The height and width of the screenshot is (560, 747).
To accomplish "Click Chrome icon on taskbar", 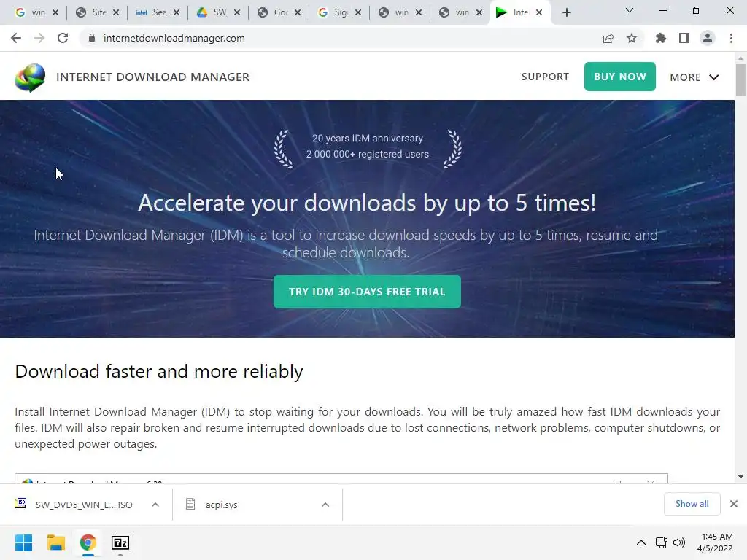I will point(88,542).
